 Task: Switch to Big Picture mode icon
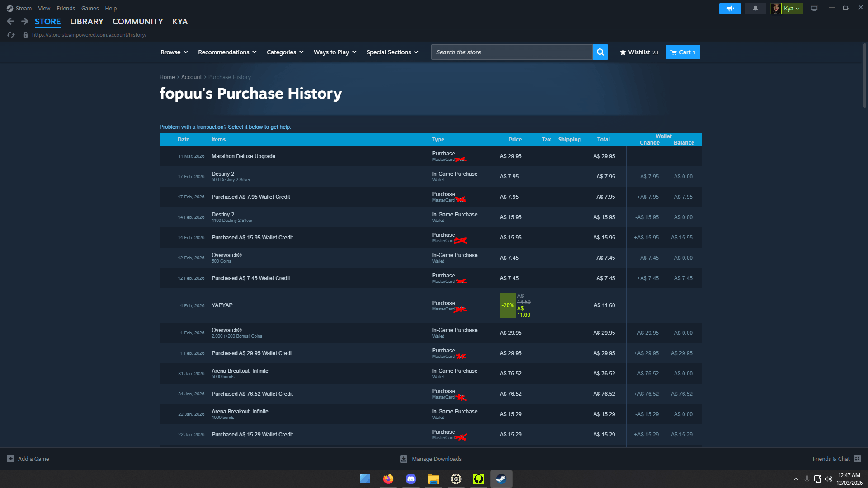(x=814, y=8)
